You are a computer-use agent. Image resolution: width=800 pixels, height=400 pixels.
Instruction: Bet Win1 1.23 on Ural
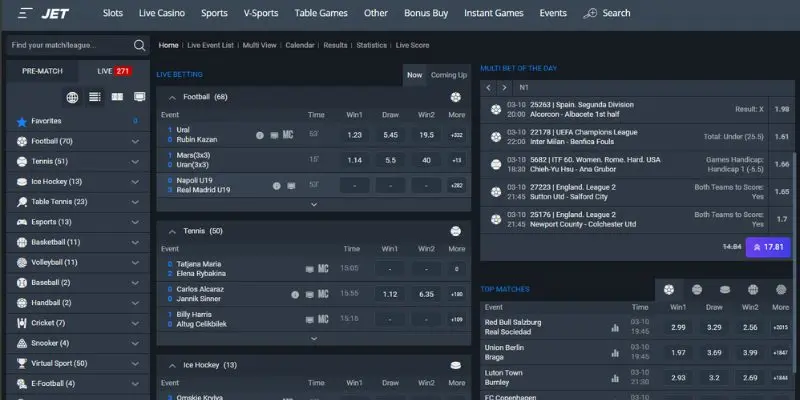354,135
